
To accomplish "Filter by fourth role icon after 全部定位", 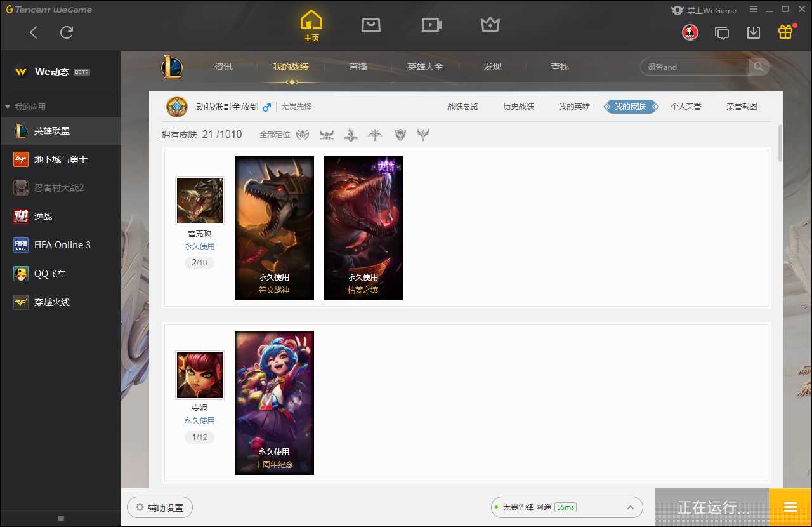I will [376, 135].
